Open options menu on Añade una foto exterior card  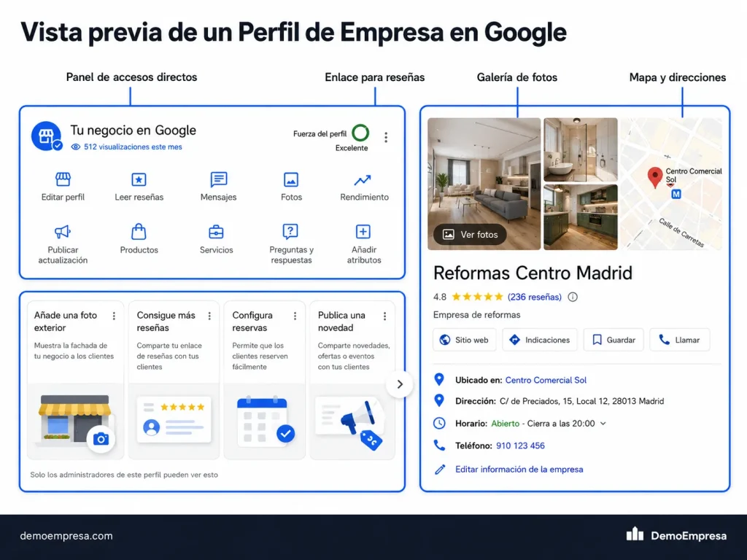[114, 316]
